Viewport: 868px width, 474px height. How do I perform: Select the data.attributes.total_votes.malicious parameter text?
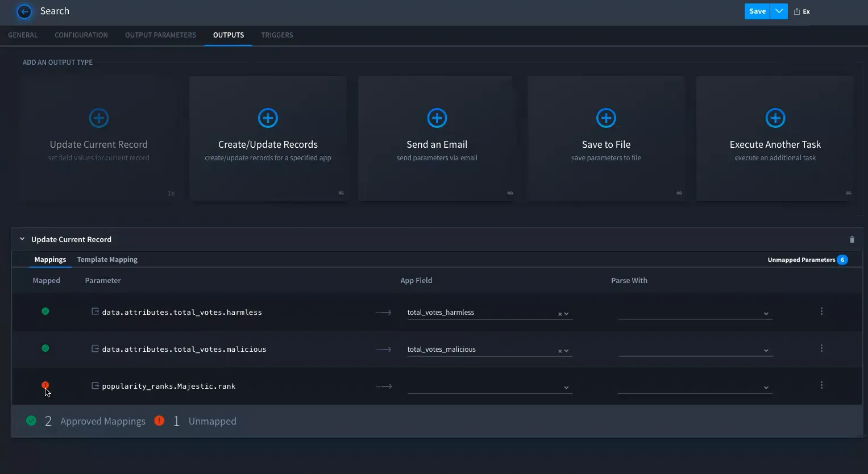coord(184,349)
